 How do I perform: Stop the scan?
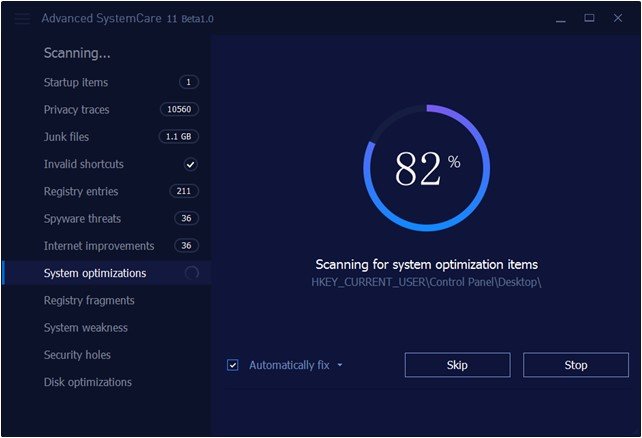(576, 365)
